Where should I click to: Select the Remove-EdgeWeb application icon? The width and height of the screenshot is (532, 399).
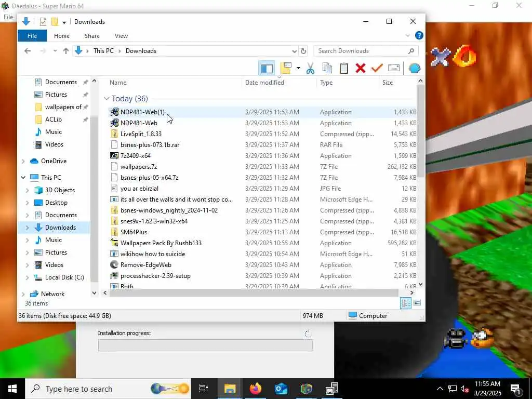tap(114, 264)
